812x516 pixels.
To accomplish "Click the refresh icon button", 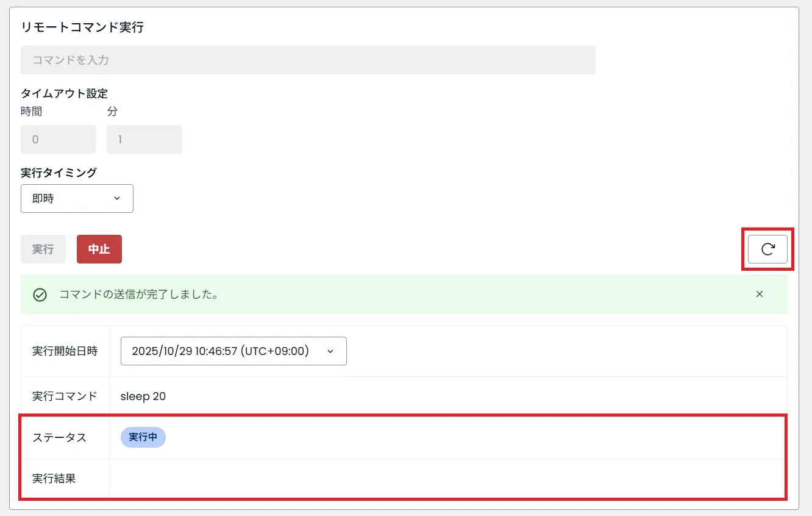I will click(767, 249).
